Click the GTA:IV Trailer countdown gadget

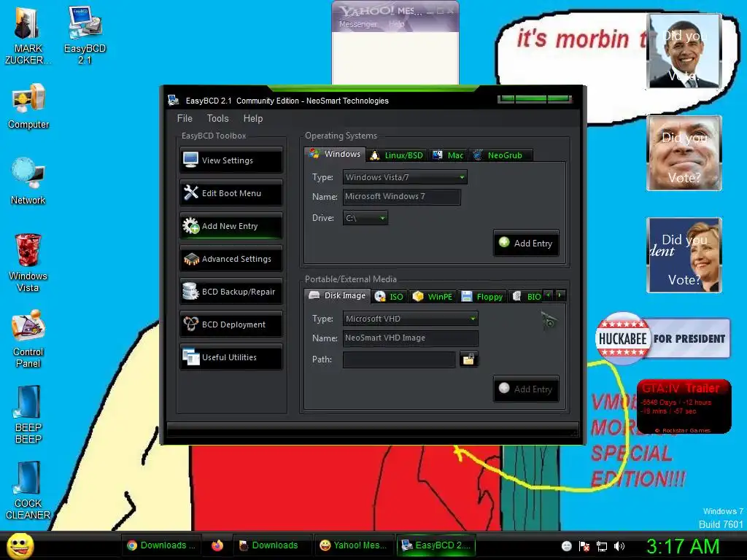coord(684,406)
